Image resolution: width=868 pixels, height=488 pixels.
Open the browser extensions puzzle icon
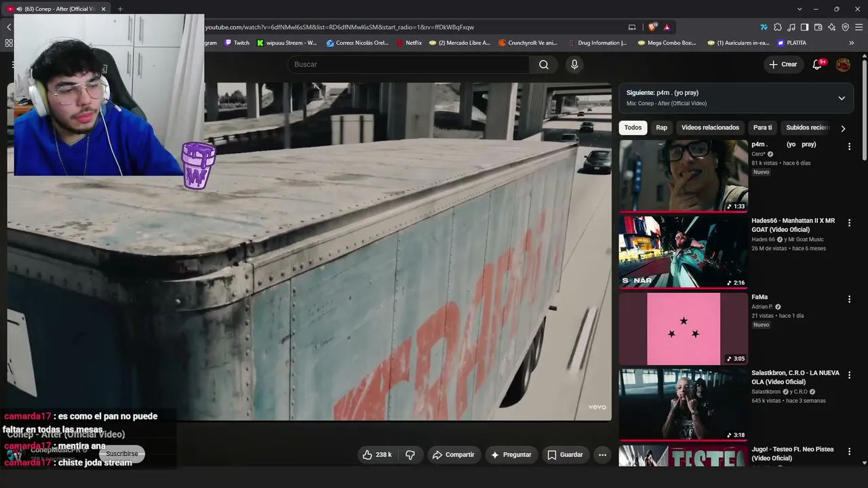pos(778,27)
